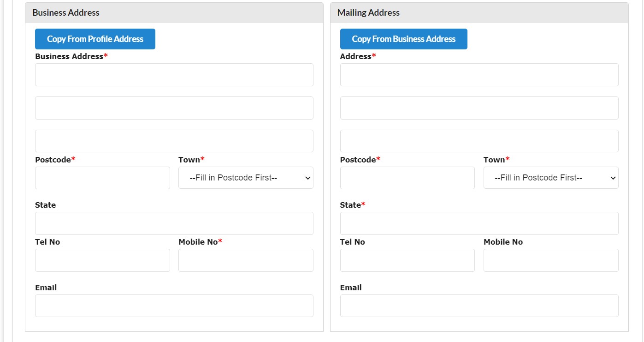Click the second Mailing Address line field
The width and height of the screenshot is (644, 342).
(479, 108)
